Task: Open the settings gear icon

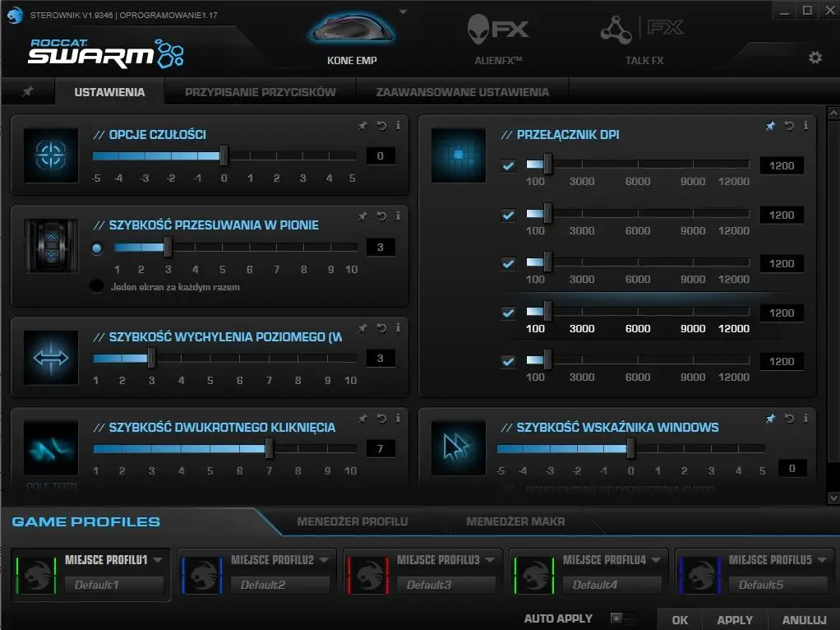Action: (x=815, y=58)
